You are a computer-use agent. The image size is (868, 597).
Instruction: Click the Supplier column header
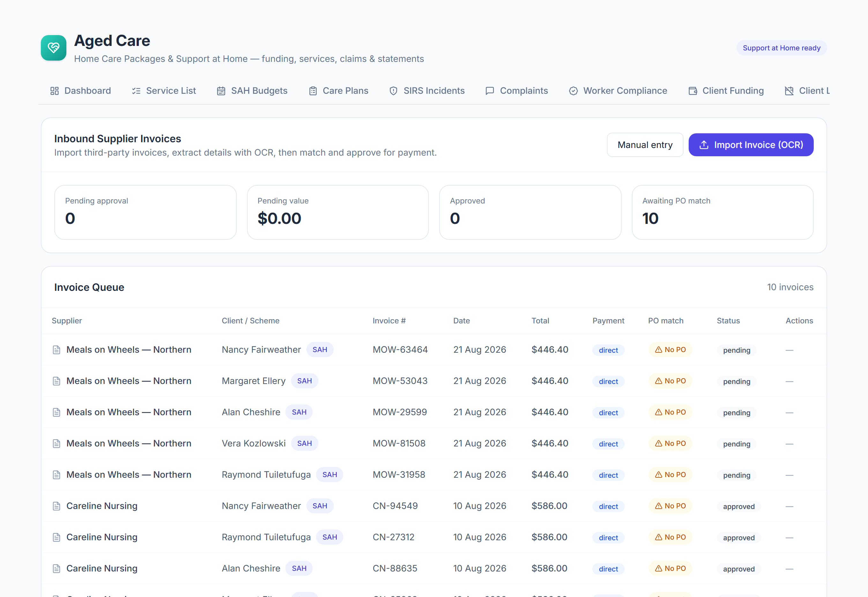click(67, 321)
